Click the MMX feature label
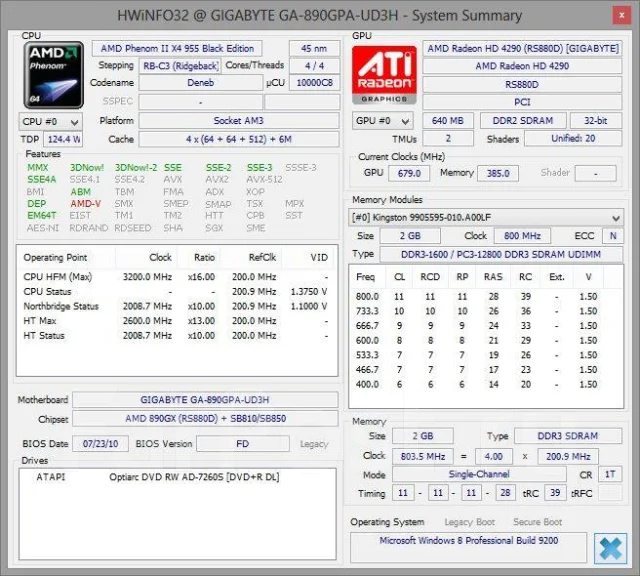 coord(38,168)
